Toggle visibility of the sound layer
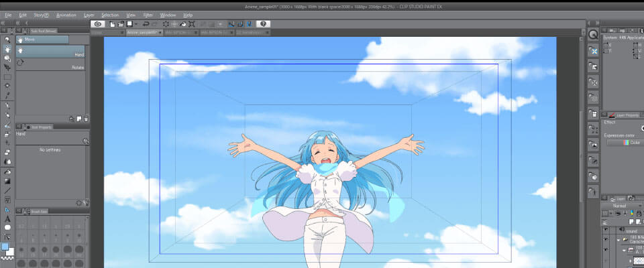The width and height of the screenshot is (644, 268). 605,229
